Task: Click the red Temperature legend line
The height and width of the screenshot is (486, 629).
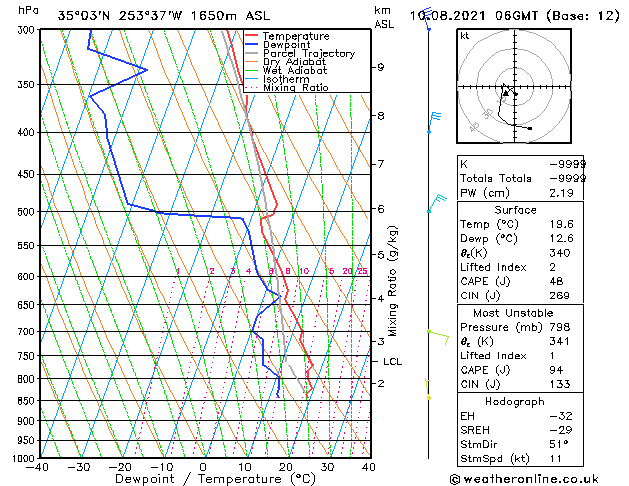Action: [x=252, y=36]
